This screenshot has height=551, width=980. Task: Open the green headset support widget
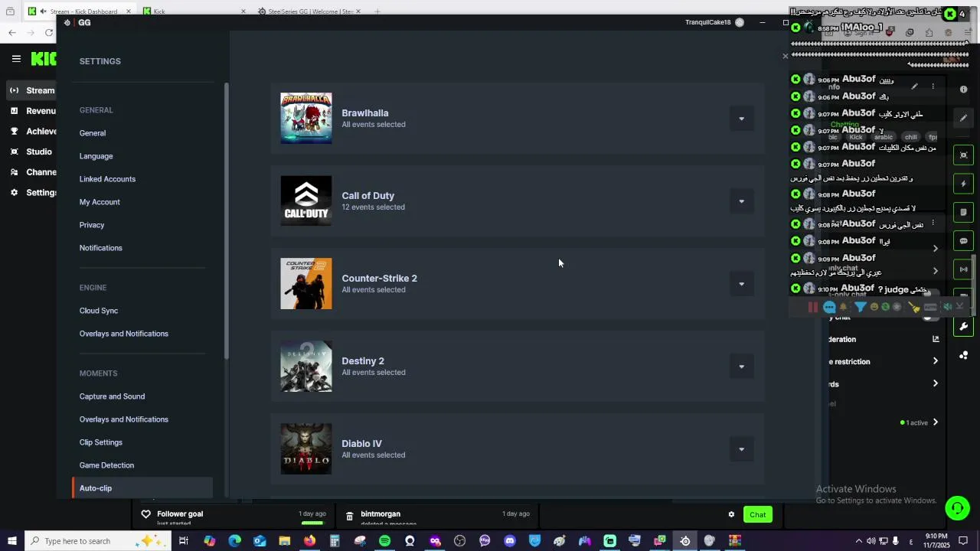957,508
